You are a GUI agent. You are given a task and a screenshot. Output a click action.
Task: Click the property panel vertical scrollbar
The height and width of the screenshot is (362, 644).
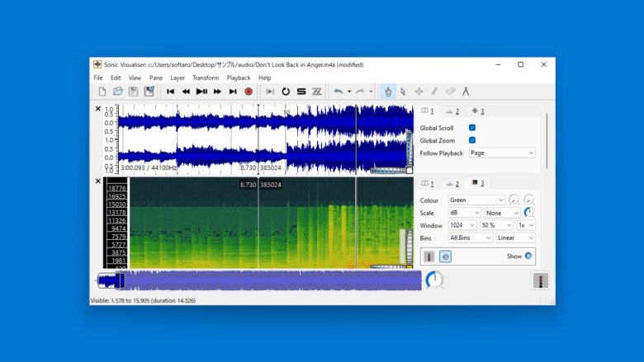pyautogui.click(x=547, y=141)
